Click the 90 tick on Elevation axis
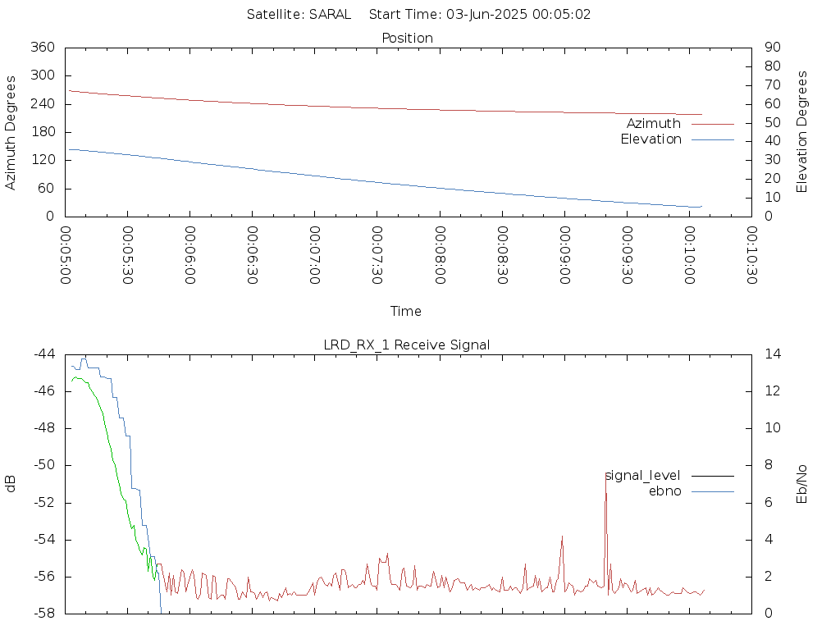Image resolution: width=840 pixels, height=630 pixels. [x=773, y=47]
